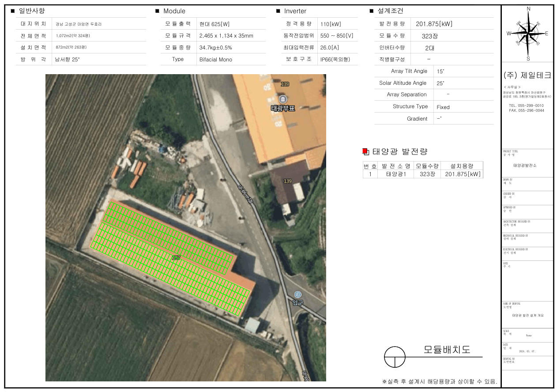Viewport: 557px width, 392px height.
Task: Click the 입구 entrance map marker icon
Action: point(298,294)
